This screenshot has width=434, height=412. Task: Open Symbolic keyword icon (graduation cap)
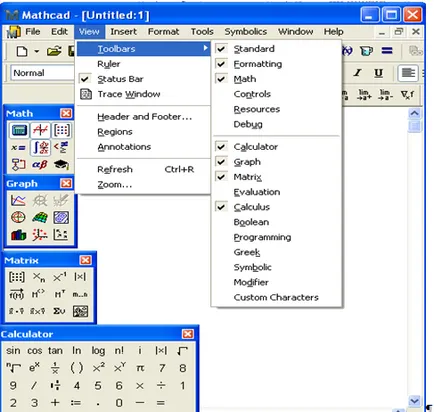pos(61,164)
